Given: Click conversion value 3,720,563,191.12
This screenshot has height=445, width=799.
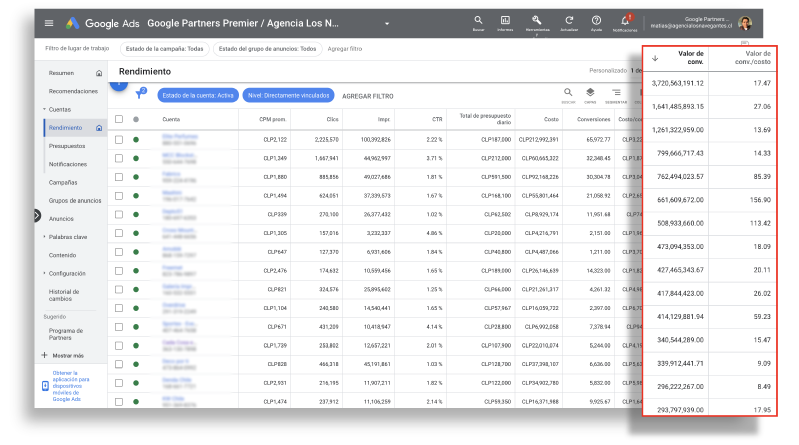Looking at the screenshot, I should tap(678, 83).
